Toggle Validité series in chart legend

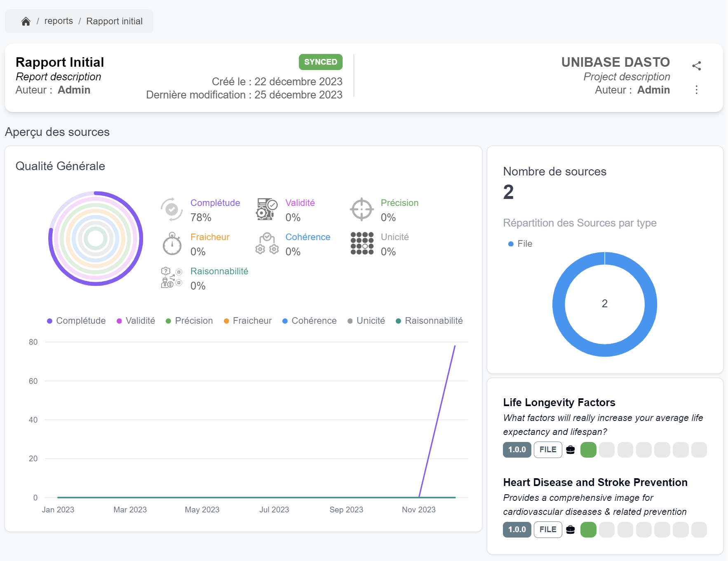(x=136, y=321)
